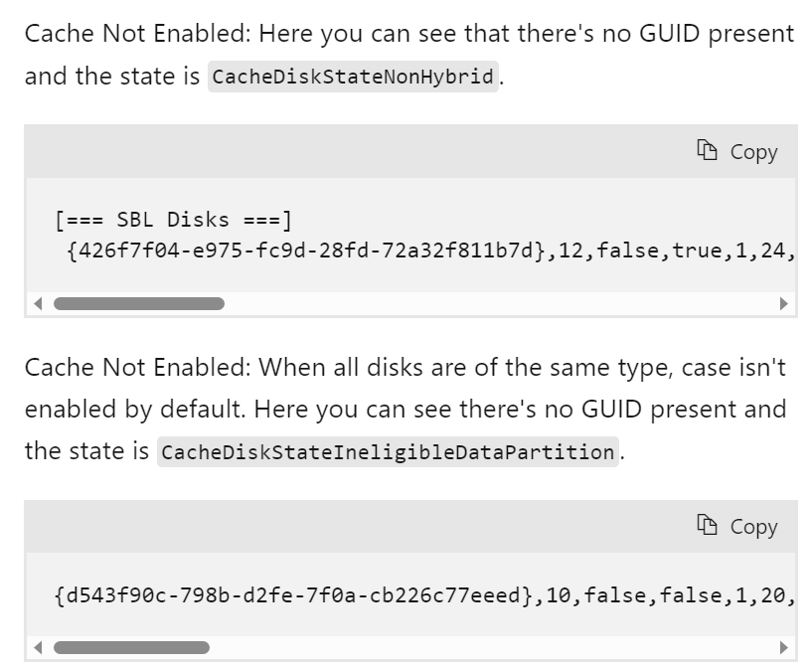
Task: Click the gray header bar of the first code block
Action: pos(348,151)
